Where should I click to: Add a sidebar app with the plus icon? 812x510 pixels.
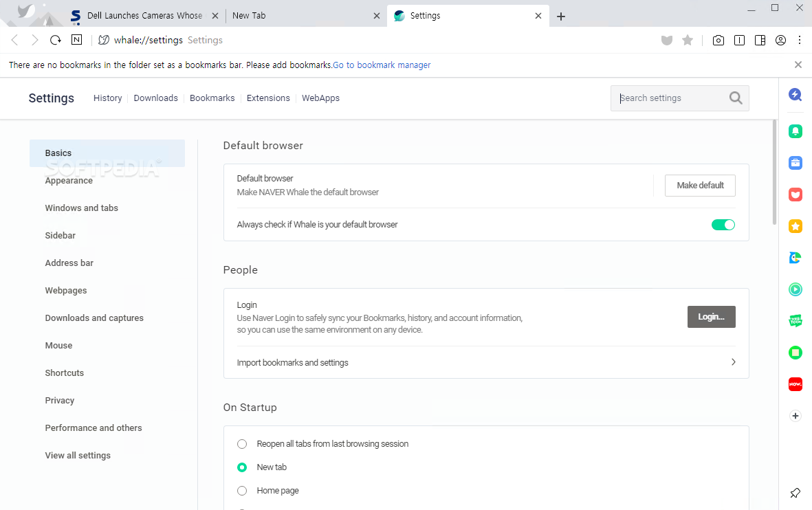tap(795, 416)
